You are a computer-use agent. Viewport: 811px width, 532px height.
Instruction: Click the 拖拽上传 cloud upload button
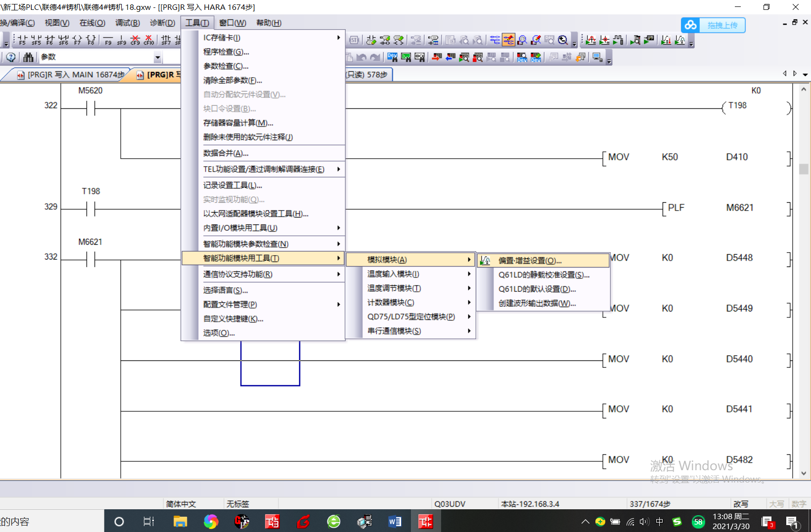point(713,25)
